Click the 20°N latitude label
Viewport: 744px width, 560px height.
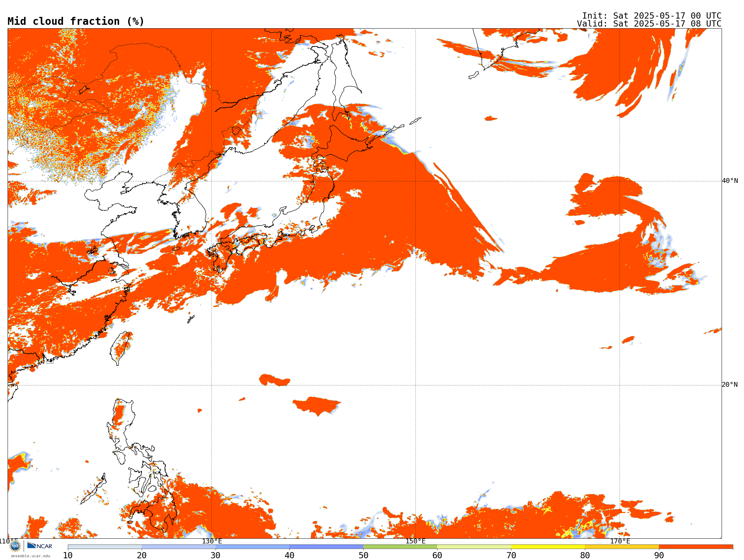(x=730, y=385)
